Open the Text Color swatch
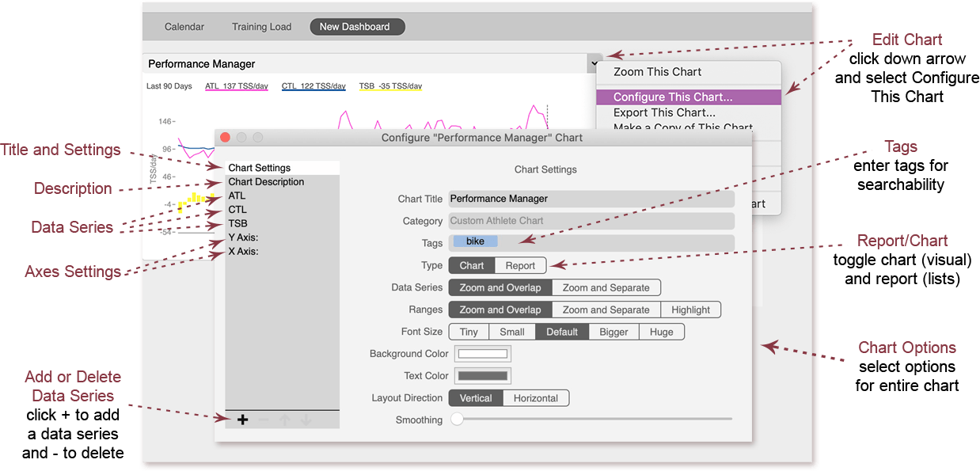 482,376
